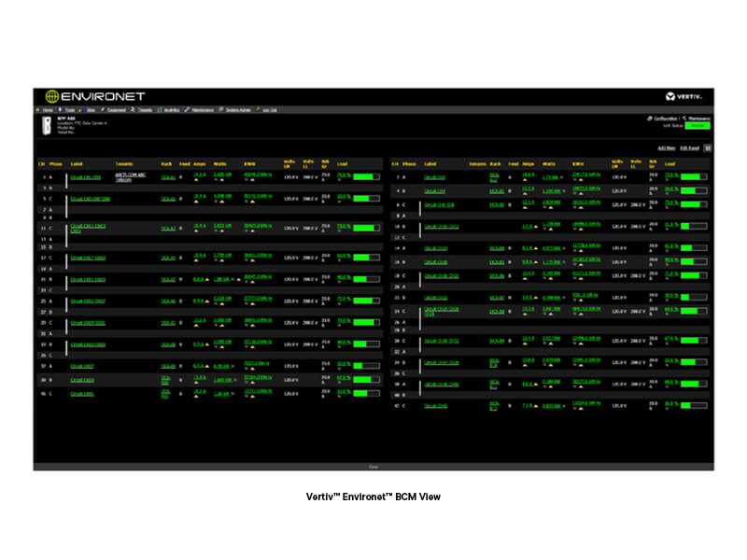The height and width of the screenshot is (560, 747).
Task: Click the BCM device thumbnail icon
Action: (x=46, y=125)
